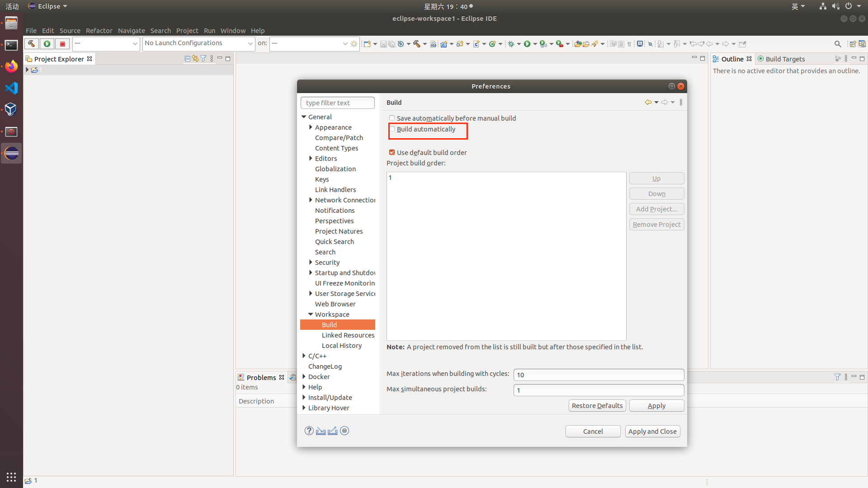Image resolution: width=868 pixels, height=488 pixels.
Task: Click the magnifier Quick Access search icon
Action: (x=838, y=44)
